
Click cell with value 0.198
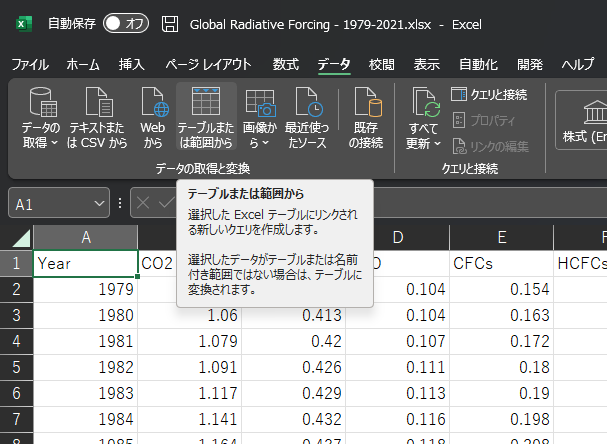click(501, 419)
